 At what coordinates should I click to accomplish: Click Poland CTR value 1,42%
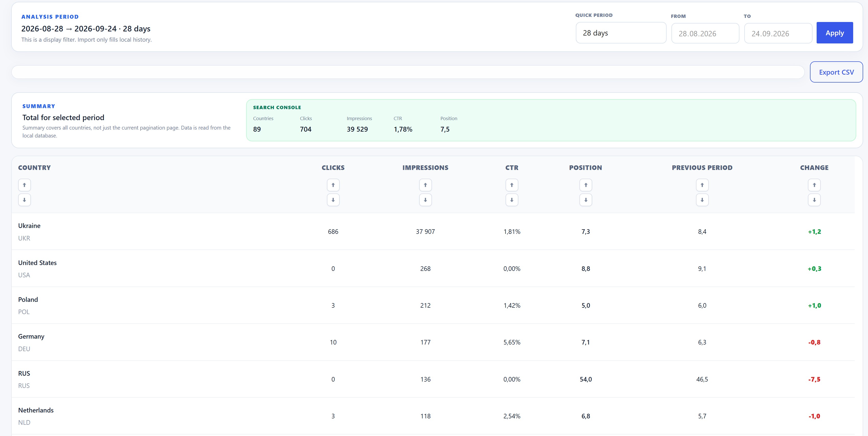pos(512,305)
